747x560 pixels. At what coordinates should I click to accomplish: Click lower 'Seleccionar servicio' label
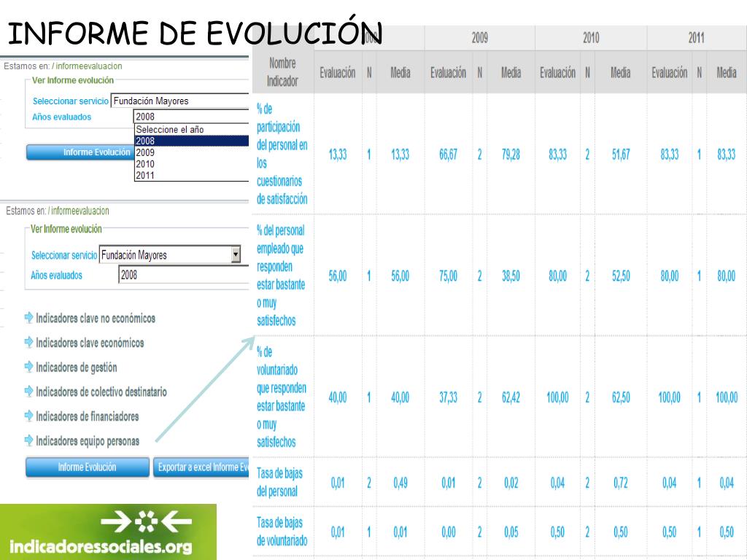[x=64, y=255]
